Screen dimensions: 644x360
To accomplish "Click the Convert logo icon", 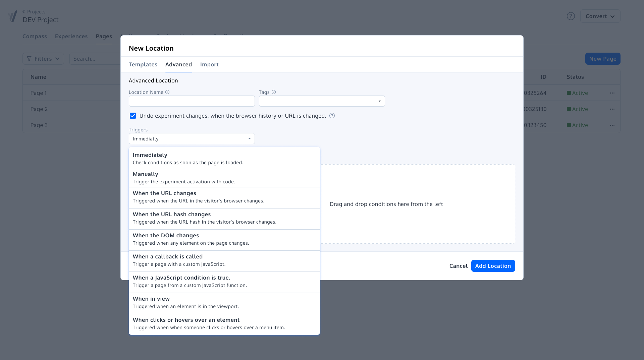I will coord(13,16).
